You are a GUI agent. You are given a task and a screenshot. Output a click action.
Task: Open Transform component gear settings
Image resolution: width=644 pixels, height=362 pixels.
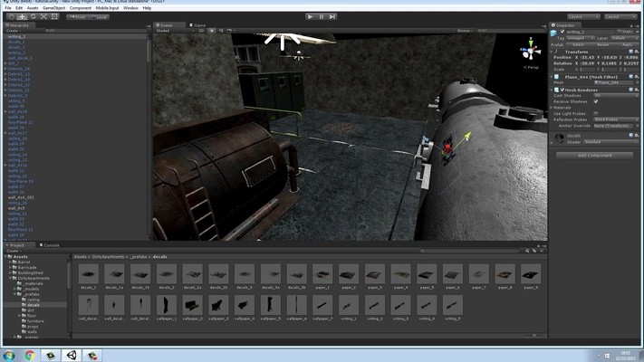pyautogui.click(x=637, y=52)
